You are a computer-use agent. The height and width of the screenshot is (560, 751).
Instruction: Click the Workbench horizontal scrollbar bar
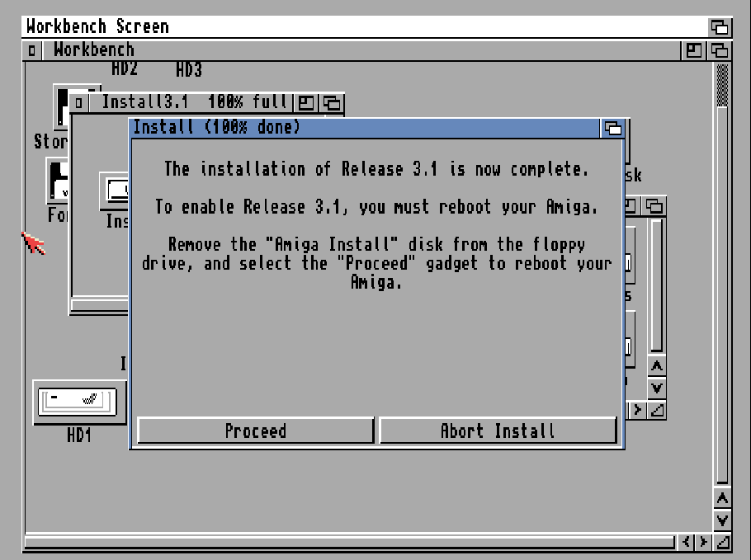pos(350,543)
